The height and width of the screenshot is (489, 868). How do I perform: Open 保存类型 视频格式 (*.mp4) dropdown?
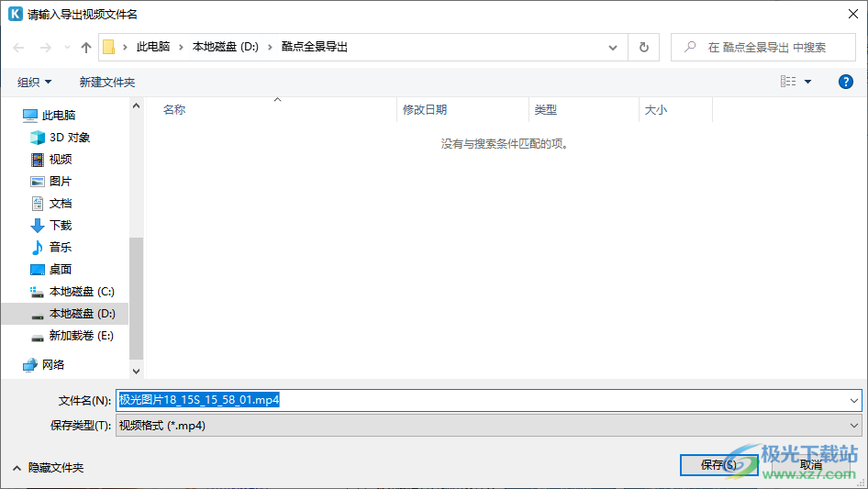tap(488, 426)
